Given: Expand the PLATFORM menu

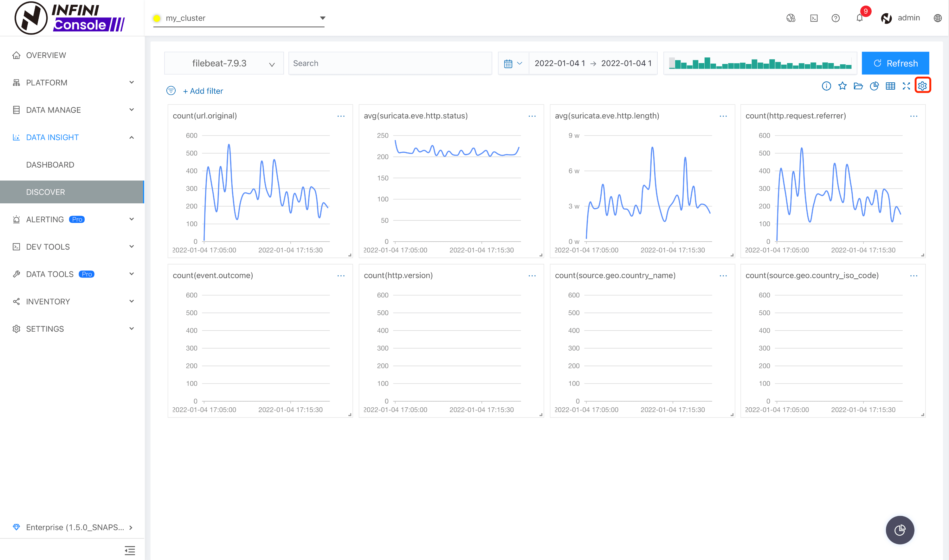Looking at the screenshot, I should point(72,83).
